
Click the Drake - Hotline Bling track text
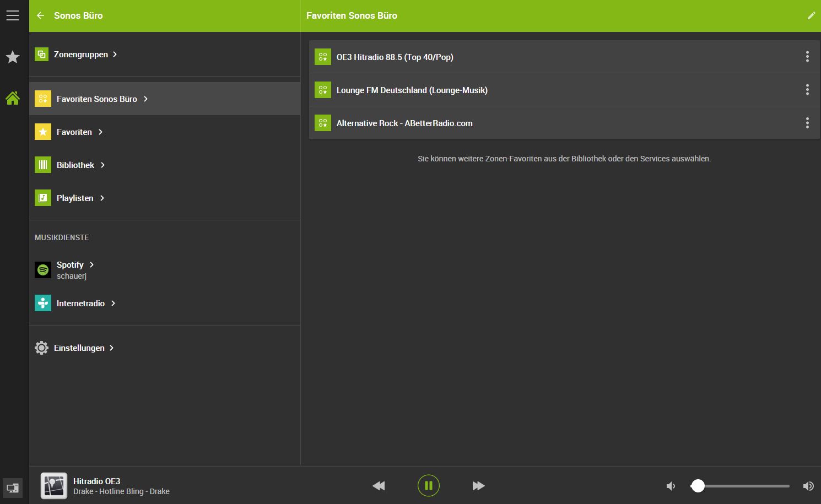click(x=121, y=491)
